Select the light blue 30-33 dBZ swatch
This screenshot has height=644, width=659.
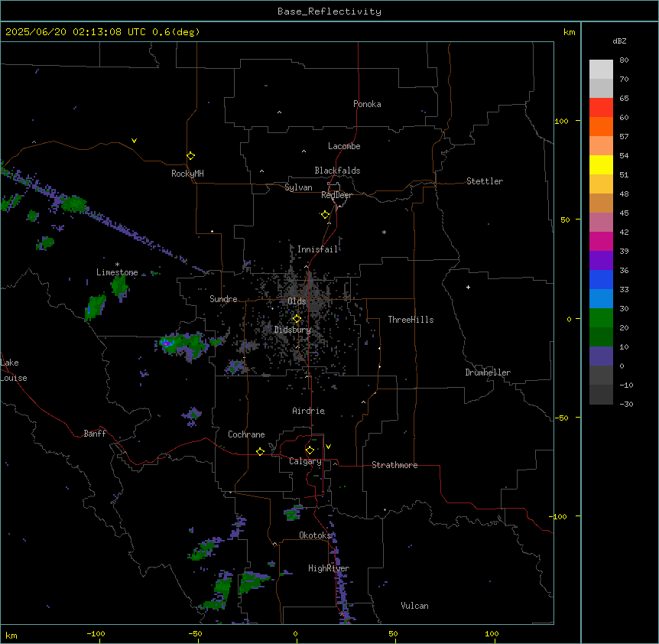pyautogui.click(x=601, y=299)
